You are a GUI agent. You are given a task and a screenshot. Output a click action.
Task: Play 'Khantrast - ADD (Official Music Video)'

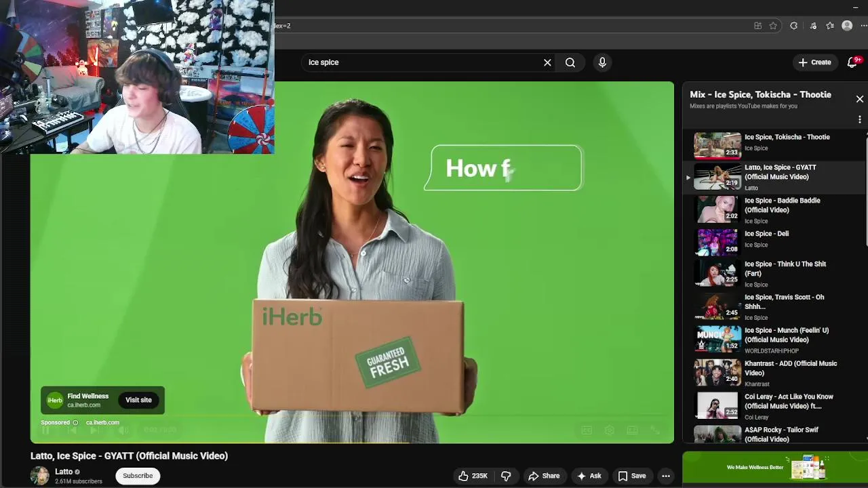(774, 373)
